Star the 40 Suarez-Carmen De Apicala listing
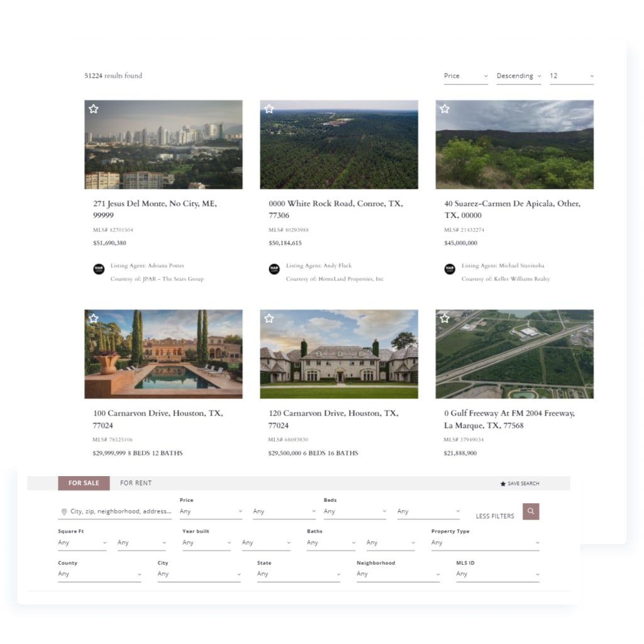 point(444,108)
